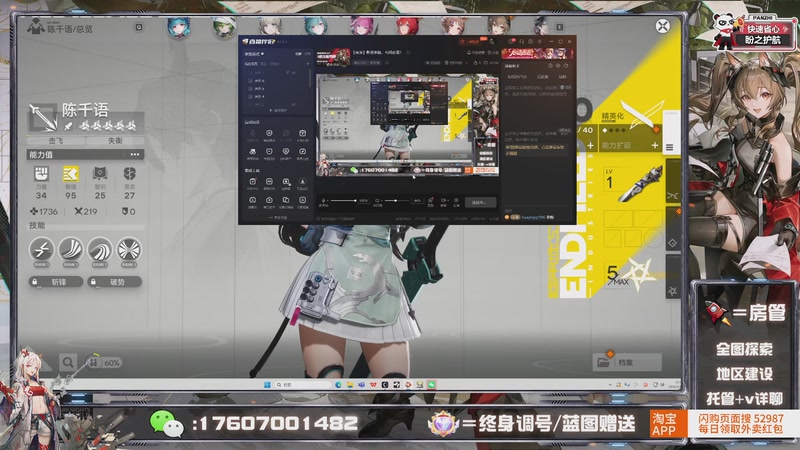This screenshot has height=450, width=800.
Task: Open the fourth starburst skill icon
Action: pos(129,249)
